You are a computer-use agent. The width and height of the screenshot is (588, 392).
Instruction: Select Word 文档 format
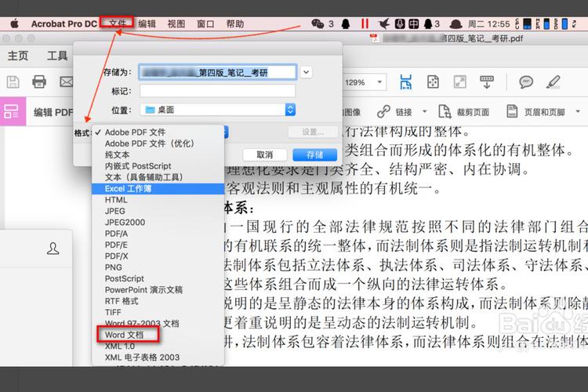[x=158, y=335]
